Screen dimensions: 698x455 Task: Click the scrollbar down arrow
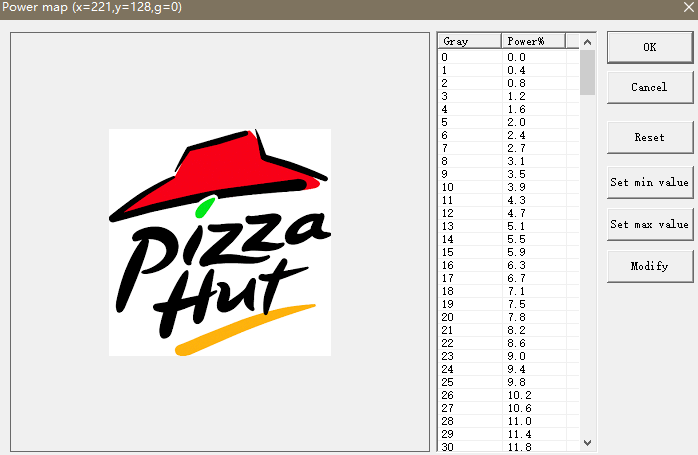588,443
